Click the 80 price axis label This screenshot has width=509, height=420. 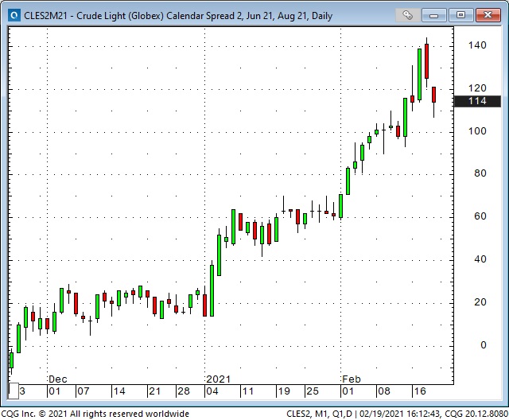pos(480,173)
